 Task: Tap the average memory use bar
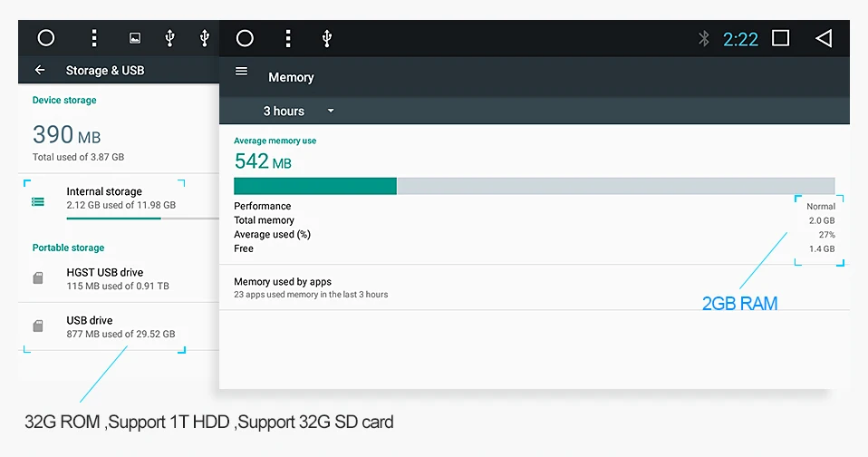535,186
